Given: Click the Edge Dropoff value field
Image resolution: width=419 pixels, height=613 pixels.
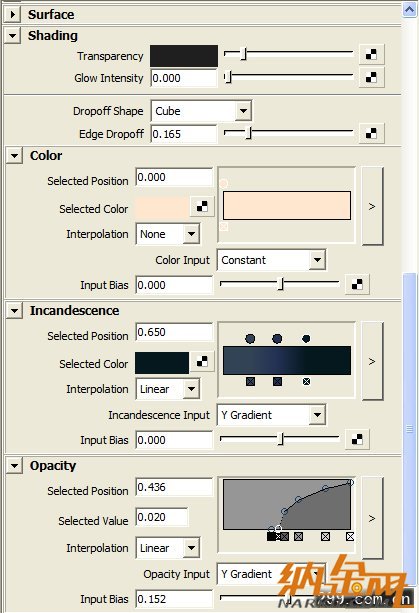Looking at the screenshot, I should (x=184, y=134).
